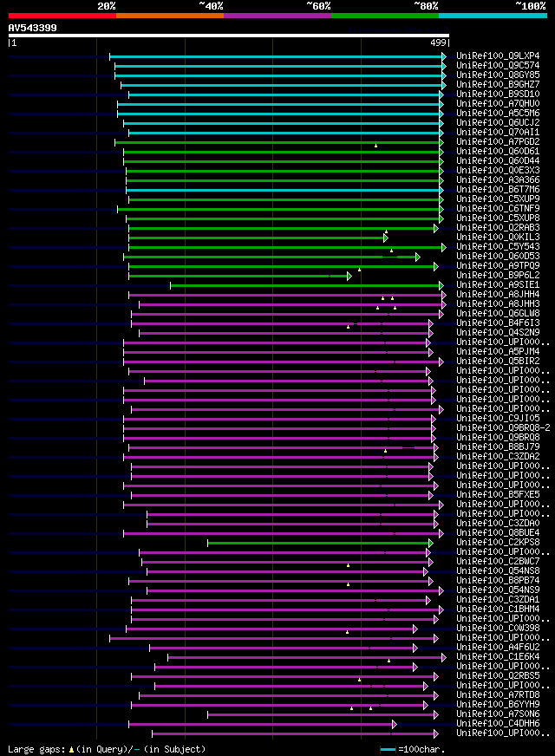Viewport: 555px width, 756px height.
Task: Open hit UniRef100_Q8GY85
Action: coord(498,75)
